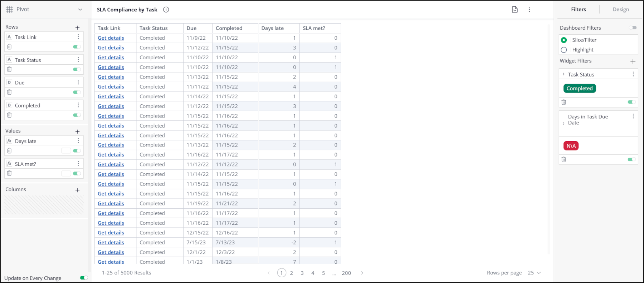Click the SLA Compliance by Task title
The width and height of the screenshot is (644, 283).
point(127,10)
